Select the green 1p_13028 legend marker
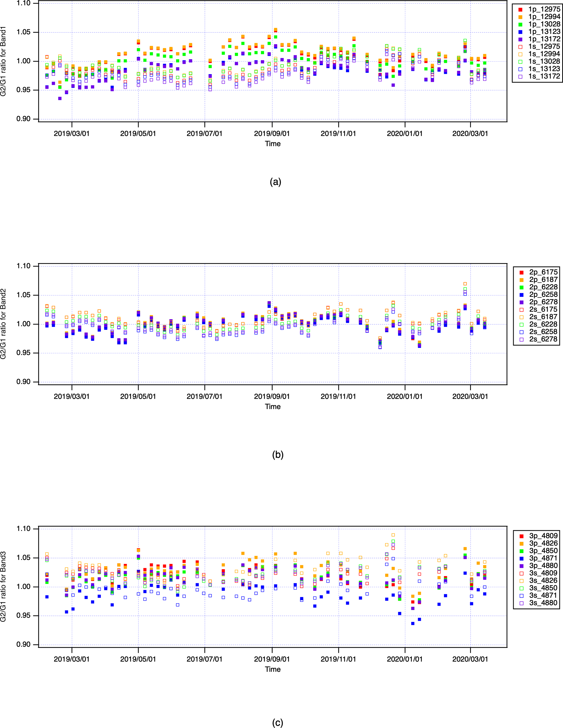Image resolution: width=563 pixels, height=728 pixels. [x=520, y=24]
